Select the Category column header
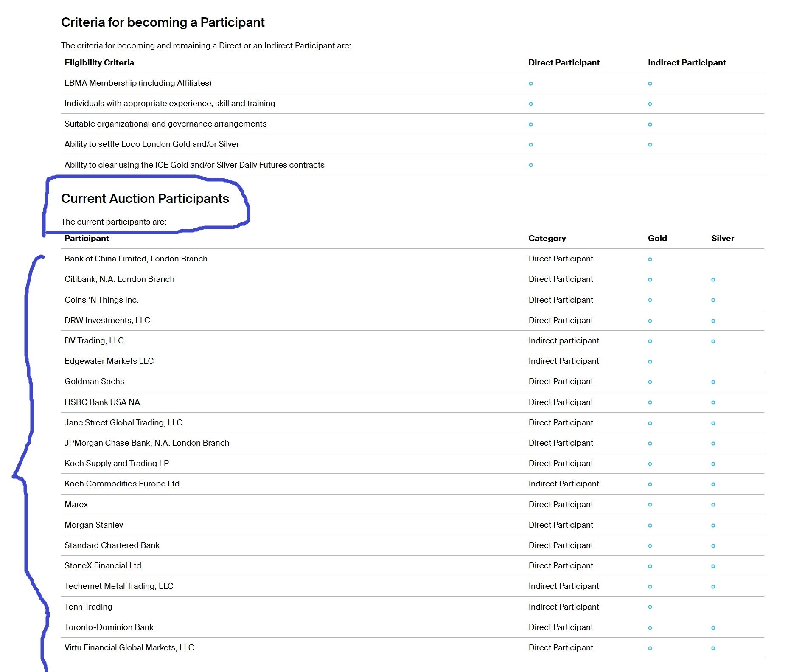The height and width of the screenshot is (672, 805). click(x=547, y=238)
